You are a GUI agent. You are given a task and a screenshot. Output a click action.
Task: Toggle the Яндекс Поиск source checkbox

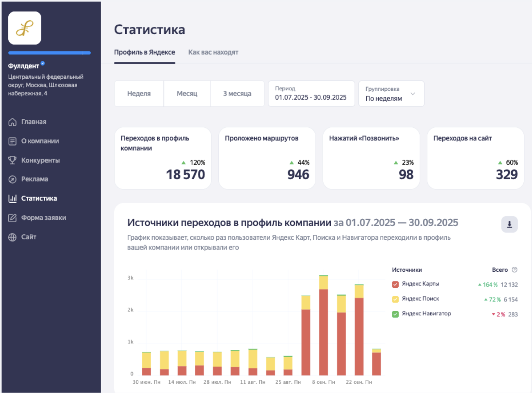point(395,299)
